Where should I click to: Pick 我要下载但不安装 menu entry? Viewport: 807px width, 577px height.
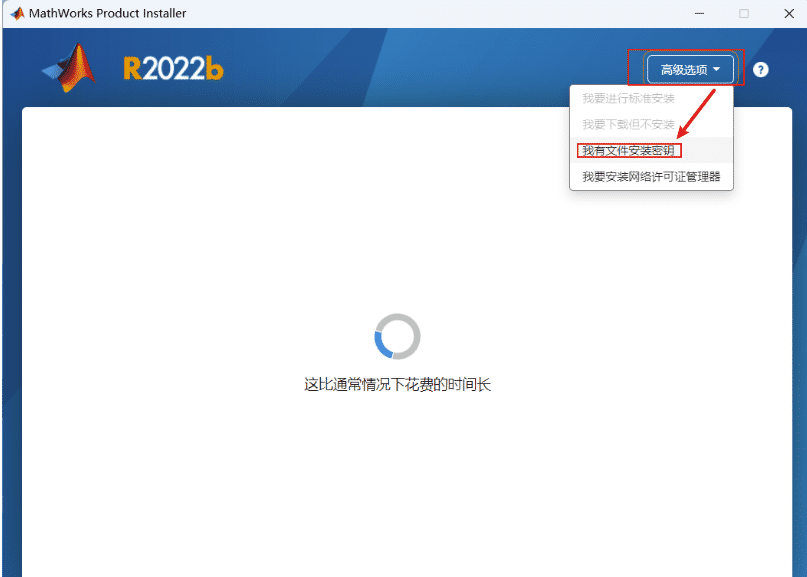(x=651, y=124)
